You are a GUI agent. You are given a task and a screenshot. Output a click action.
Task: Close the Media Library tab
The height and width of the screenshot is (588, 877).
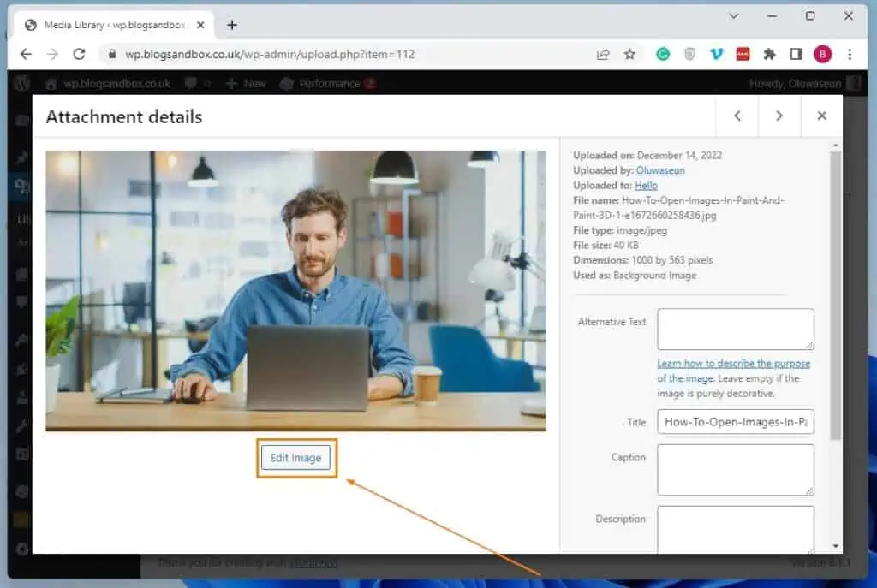[x=200, y=25]
